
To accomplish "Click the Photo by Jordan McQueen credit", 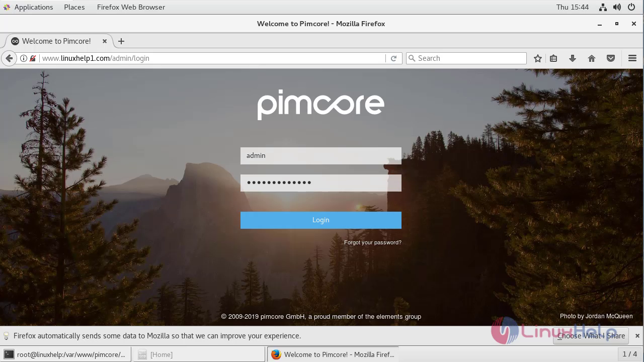I will tap(596, 316).
